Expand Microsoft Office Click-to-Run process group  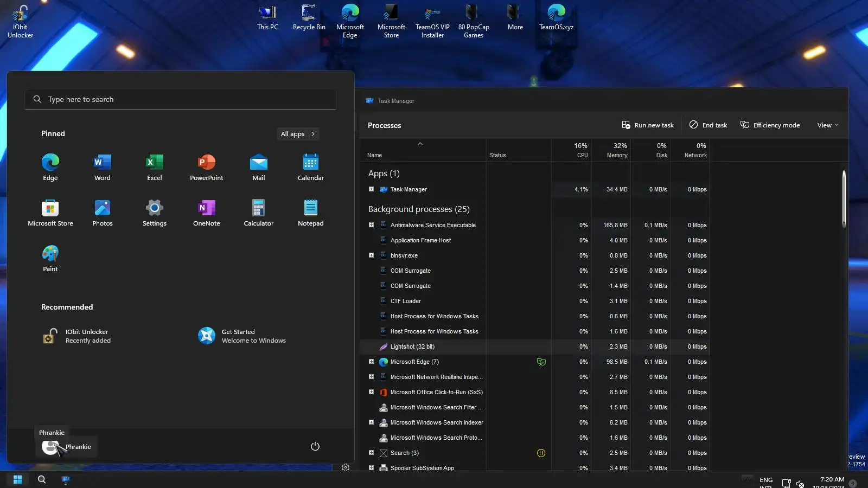tap(372, 392)
